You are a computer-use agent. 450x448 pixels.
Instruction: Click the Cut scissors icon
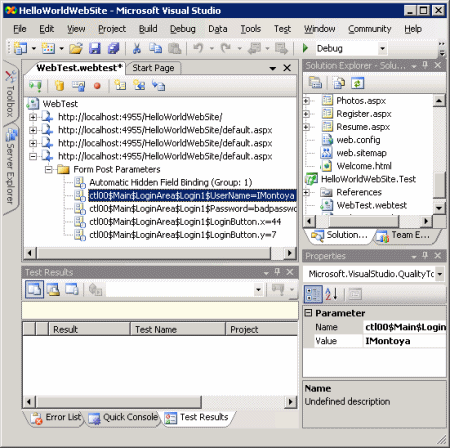[137, 49]
